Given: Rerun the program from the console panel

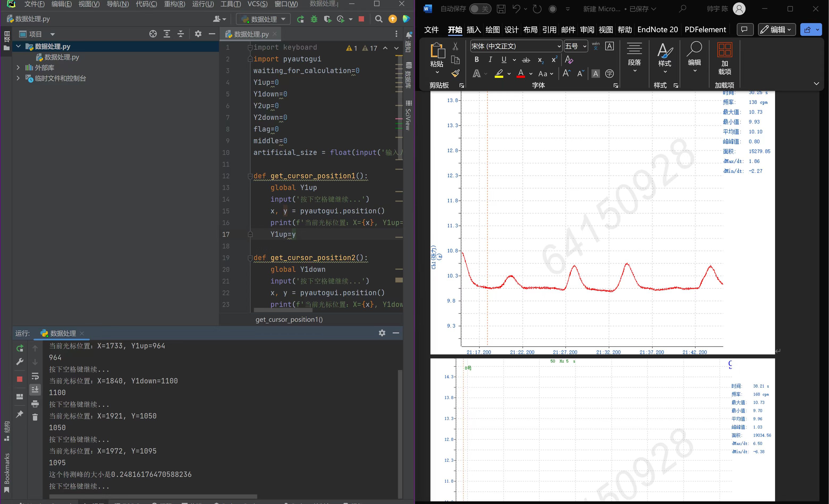Looking at the screenshot, I should [x=19, y=348].
